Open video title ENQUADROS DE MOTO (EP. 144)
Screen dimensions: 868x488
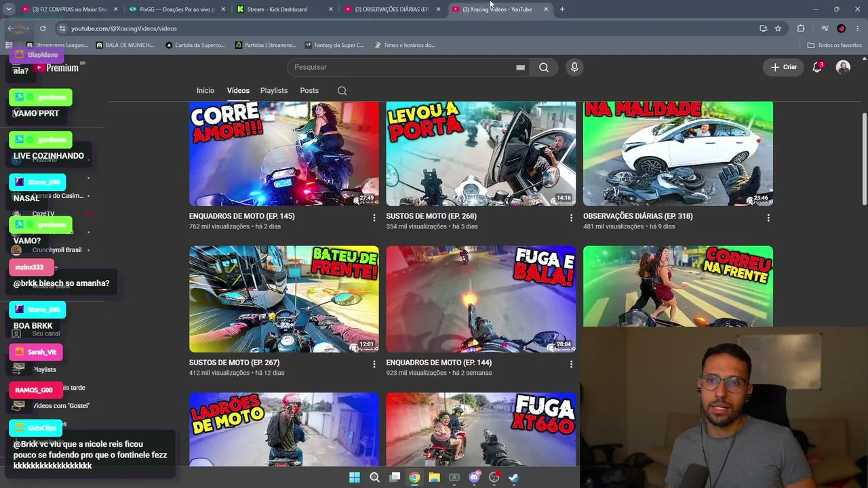(439, 363)
